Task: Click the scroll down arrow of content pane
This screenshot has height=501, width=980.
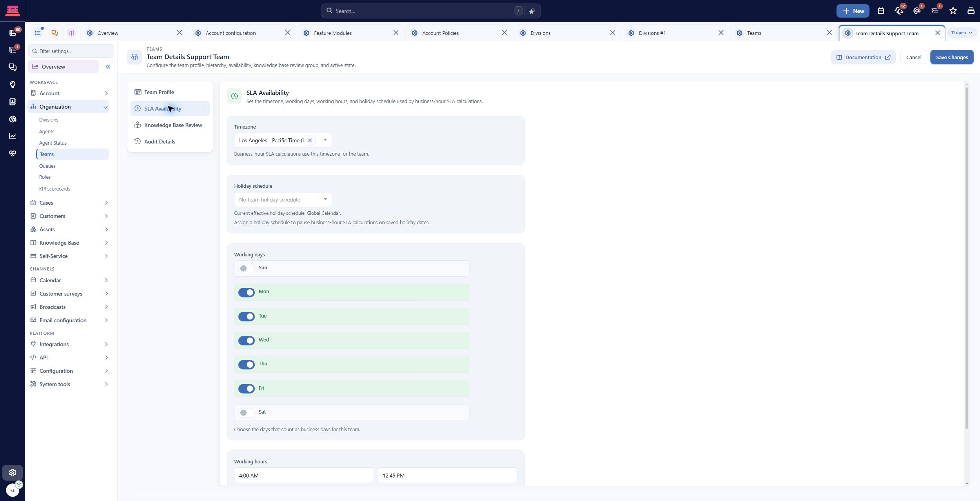Action: [x=967, y=483]
